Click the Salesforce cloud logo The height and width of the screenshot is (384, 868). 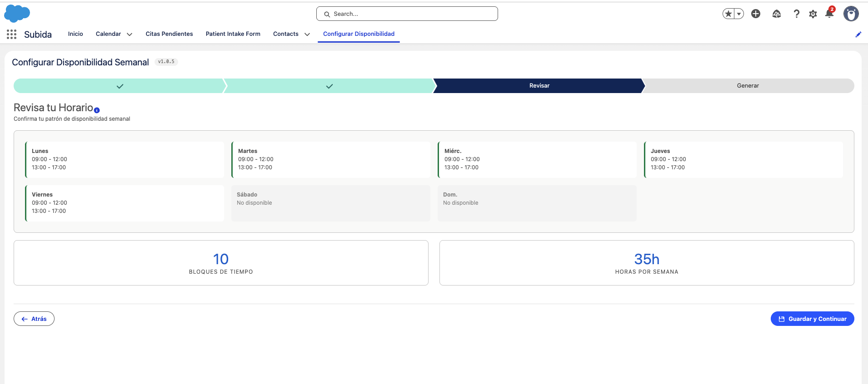(x=17, y=14)
